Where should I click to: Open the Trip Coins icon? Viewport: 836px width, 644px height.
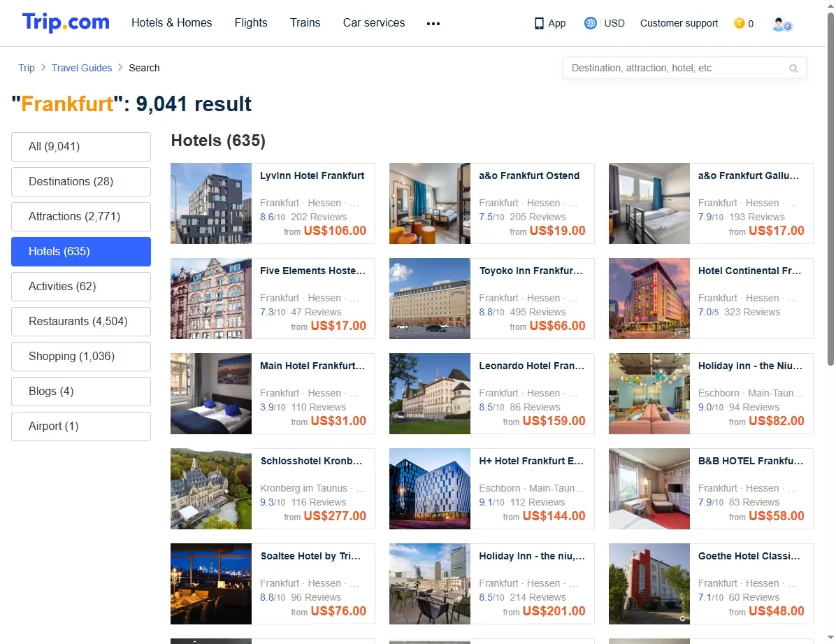[x=739, y=24]
